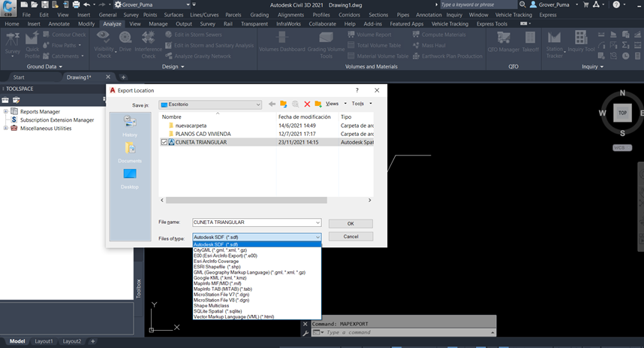Click the search magnifier icon in title bar

522,5
